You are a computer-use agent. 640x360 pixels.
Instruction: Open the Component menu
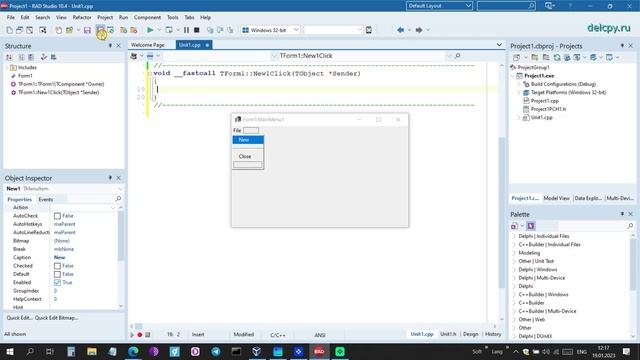(147, 18)
